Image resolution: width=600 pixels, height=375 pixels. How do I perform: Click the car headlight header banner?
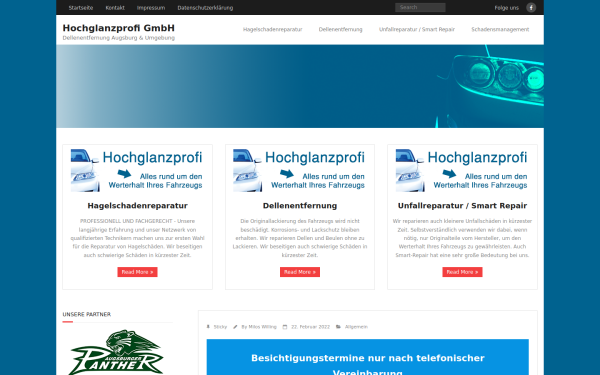(300, 86)
